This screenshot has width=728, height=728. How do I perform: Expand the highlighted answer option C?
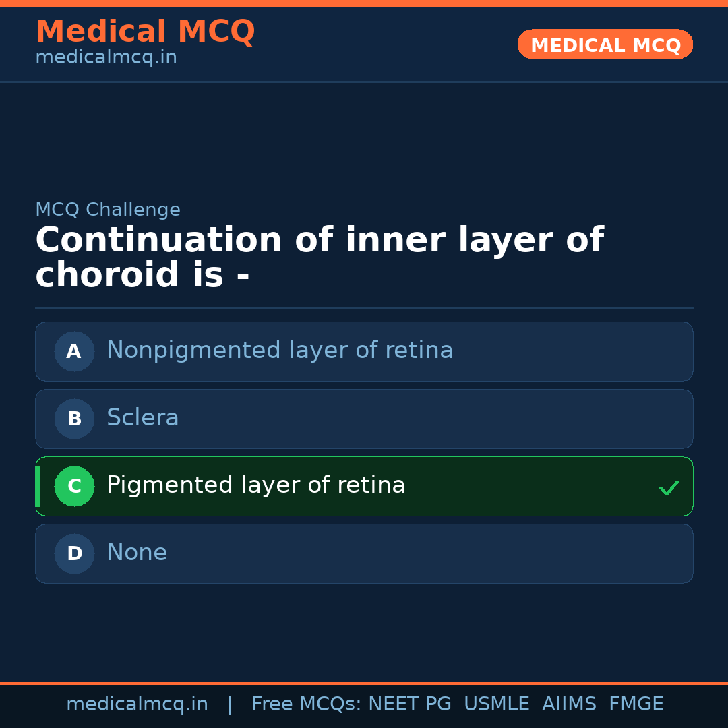[x=364, y=486]
